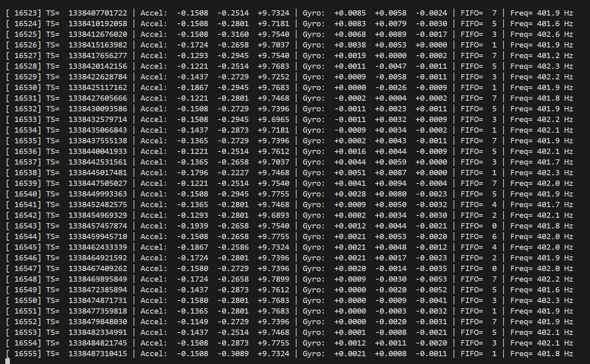Screen dimensions: 590x364
Task: Click gyro value -0.0052
Action: (x=431, y=289)
